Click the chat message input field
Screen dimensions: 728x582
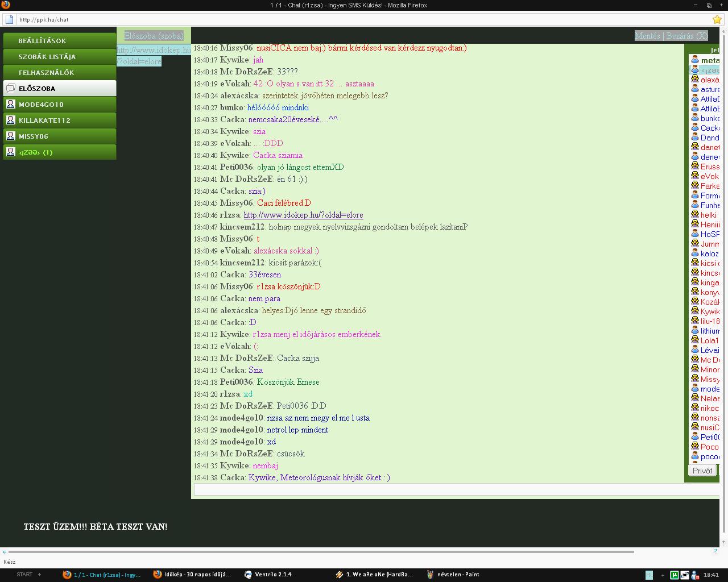tap(455, 489)
